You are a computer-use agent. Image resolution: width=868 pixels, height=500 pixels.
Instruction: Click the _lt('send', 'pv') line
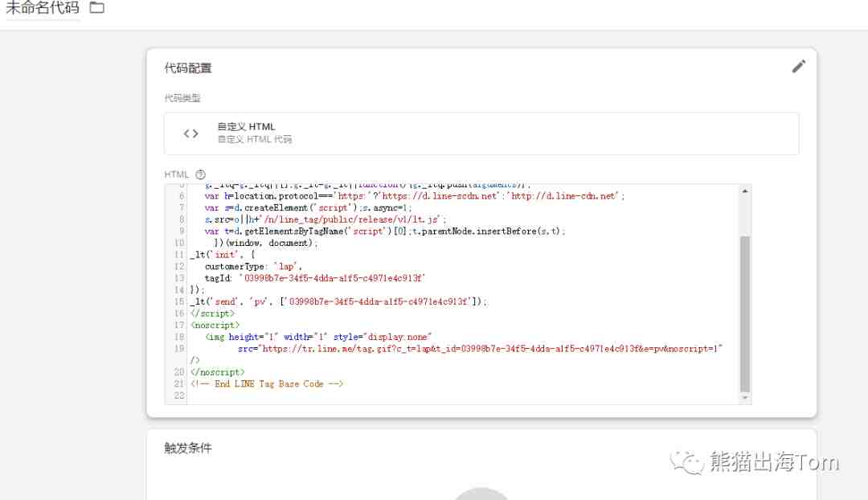pos(339,301)
